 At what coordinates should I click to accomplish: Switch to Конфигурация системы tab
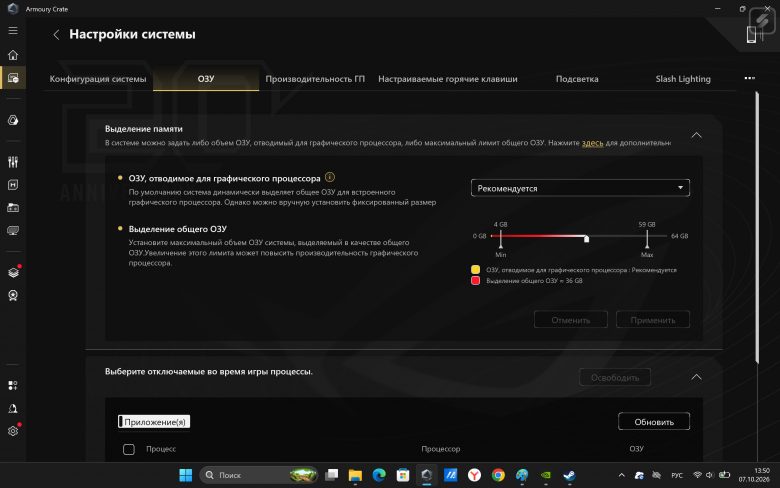point(98,79)
